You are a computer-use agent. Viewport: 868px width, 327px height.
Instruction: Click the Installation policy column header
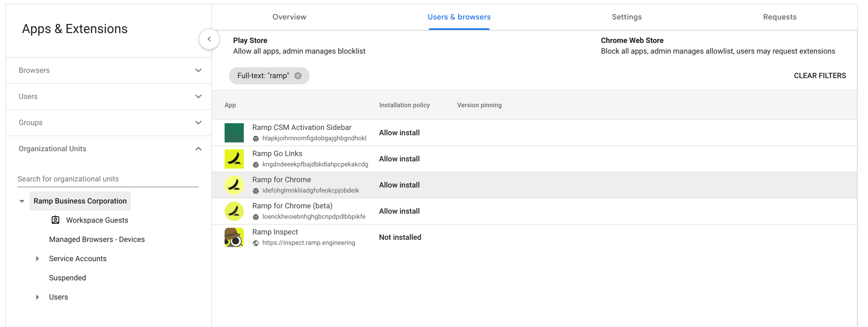point(404,105)
